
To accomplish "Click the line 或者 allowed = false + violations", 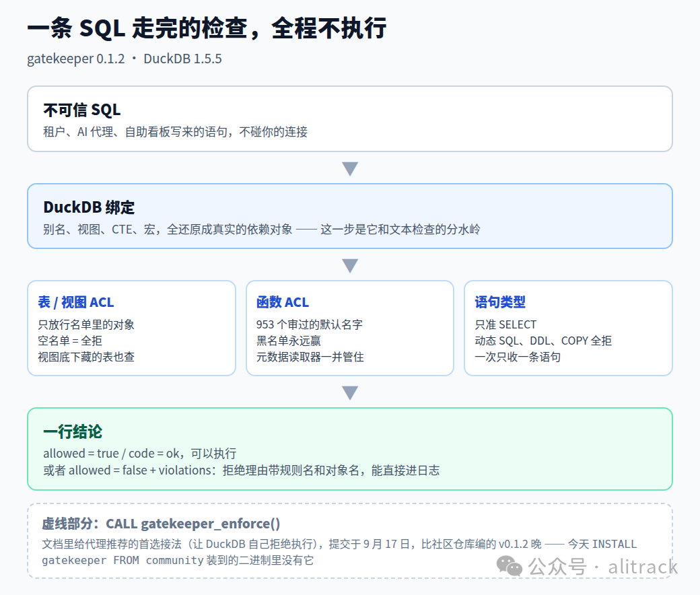I will coord(242,470).
